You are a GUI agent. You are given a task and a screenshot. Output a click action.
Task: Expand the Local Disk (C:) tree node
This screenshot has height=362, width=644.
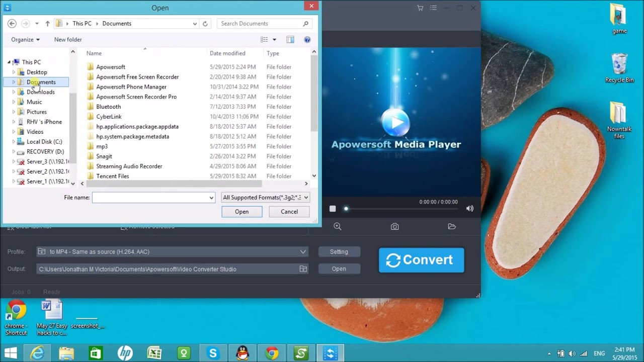tap(14, 142)
